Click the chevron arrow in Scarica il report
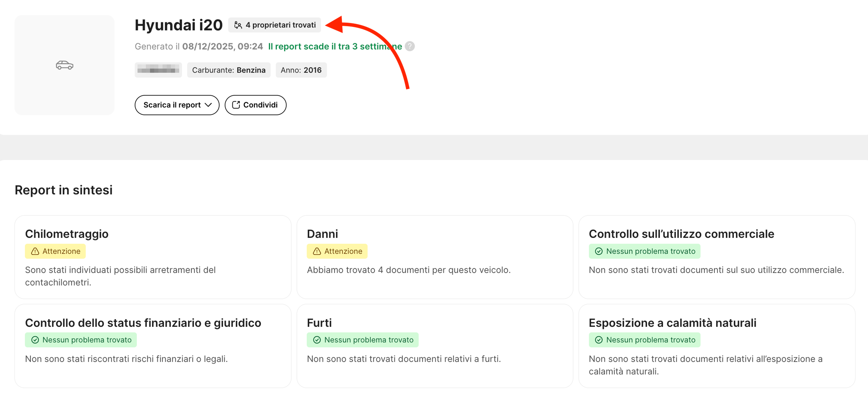Screen dimensions: 868x399 pos(208,105)
